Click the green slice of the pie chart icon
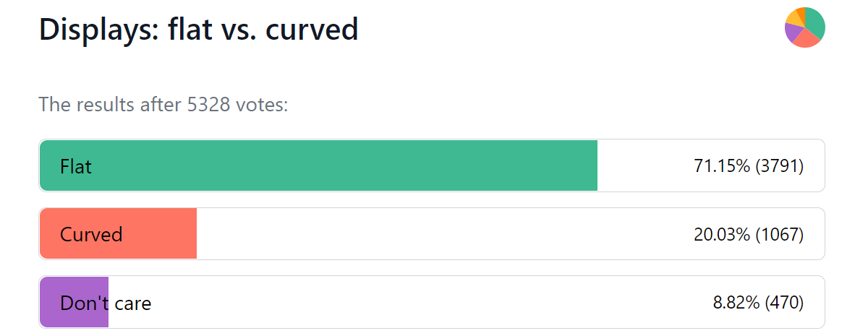The image size is (868, 336). coord(815,21)
